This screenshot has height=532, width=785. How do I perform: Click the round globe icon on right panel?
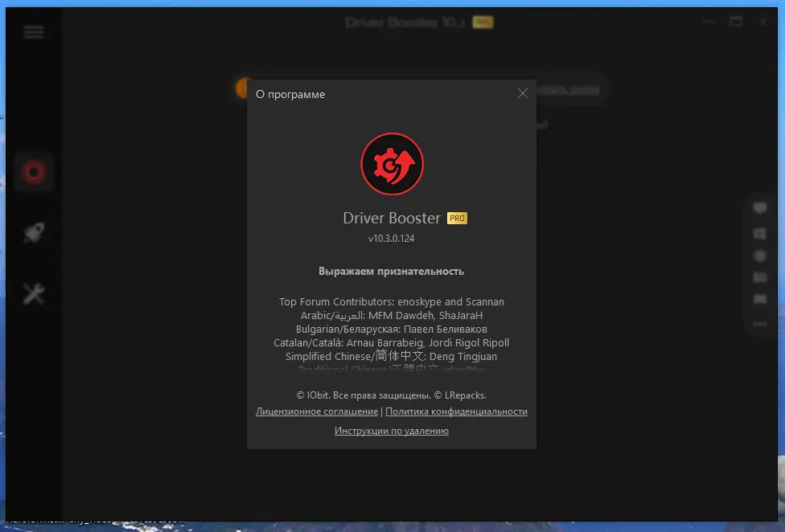coord(760,256)
